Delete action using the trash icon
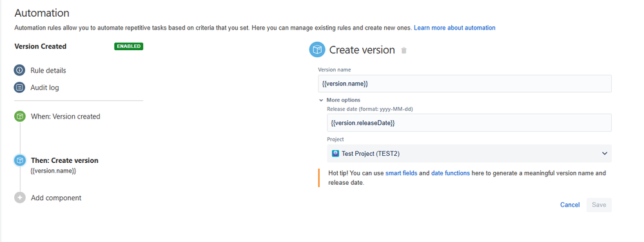The height and width of the screenshot is (242, 644). [x=404, y=50]
